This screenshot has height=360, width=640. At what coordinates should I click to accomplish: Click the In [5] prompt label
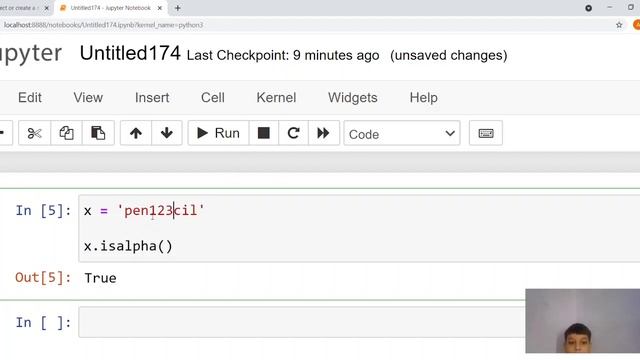point(43,211)
